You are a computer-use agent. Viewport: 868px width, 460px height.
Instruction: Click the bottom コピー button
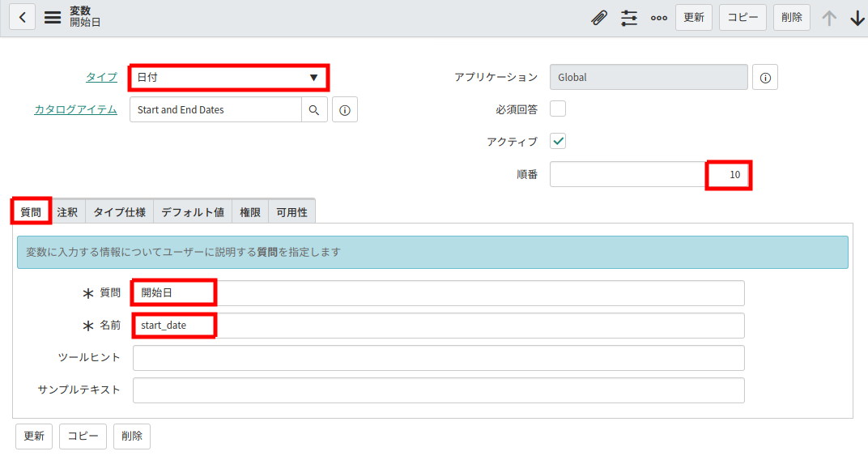point(83,437)
